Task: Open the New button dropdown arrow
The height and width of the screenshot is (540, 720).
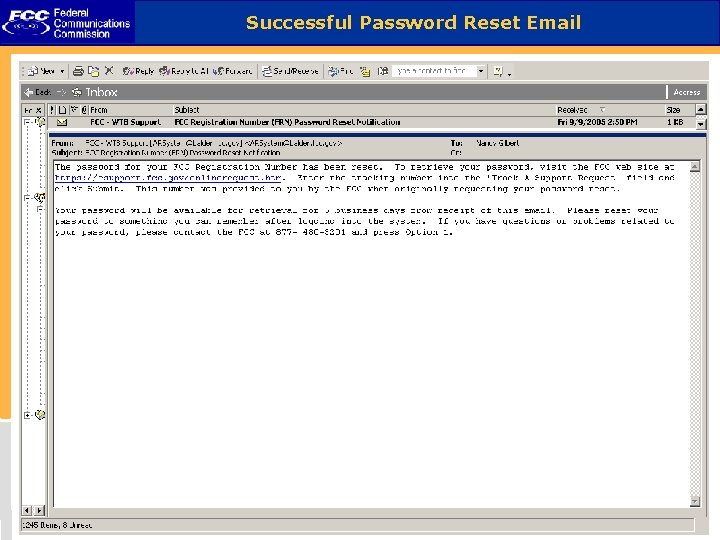Action: coord(62,72)
